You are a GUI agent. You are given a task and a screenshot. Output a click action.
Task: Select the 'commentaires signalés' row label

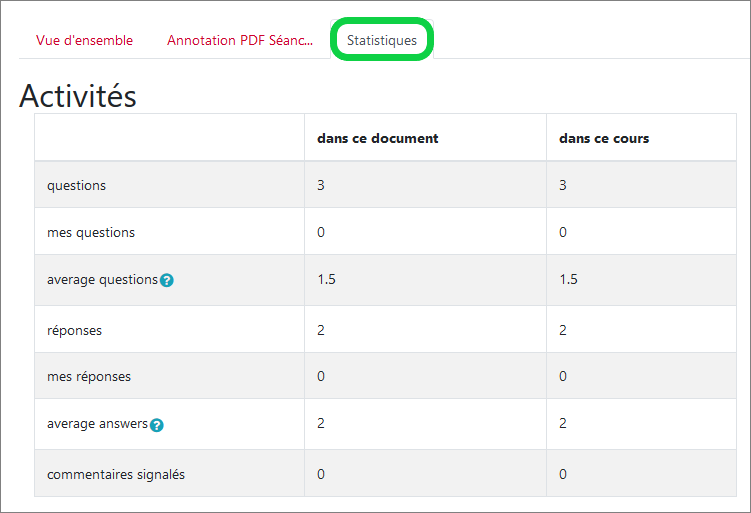pyautogui.click(x=116, y=474)
